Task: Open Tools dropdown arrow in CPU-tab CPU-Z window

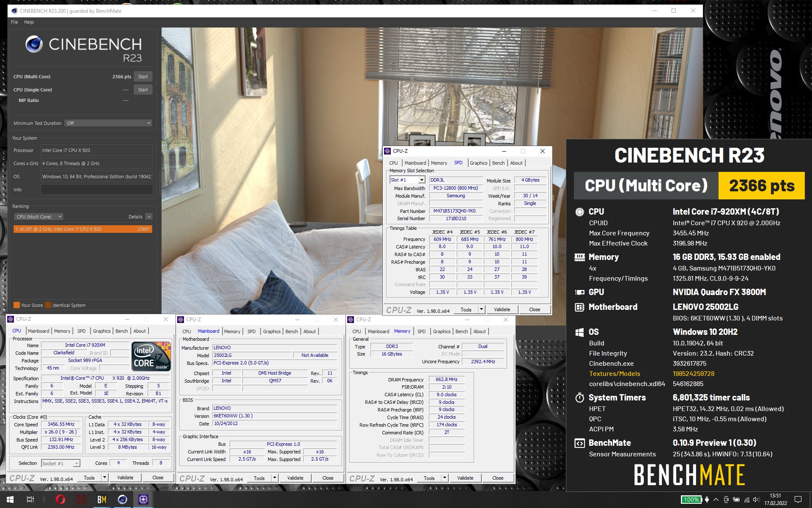Action: pos(104,478)
